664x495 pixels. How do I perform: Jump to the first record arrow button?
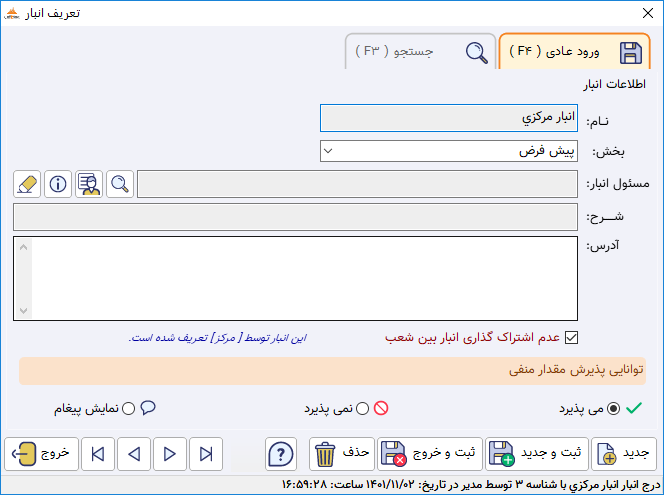coord(98,454)
